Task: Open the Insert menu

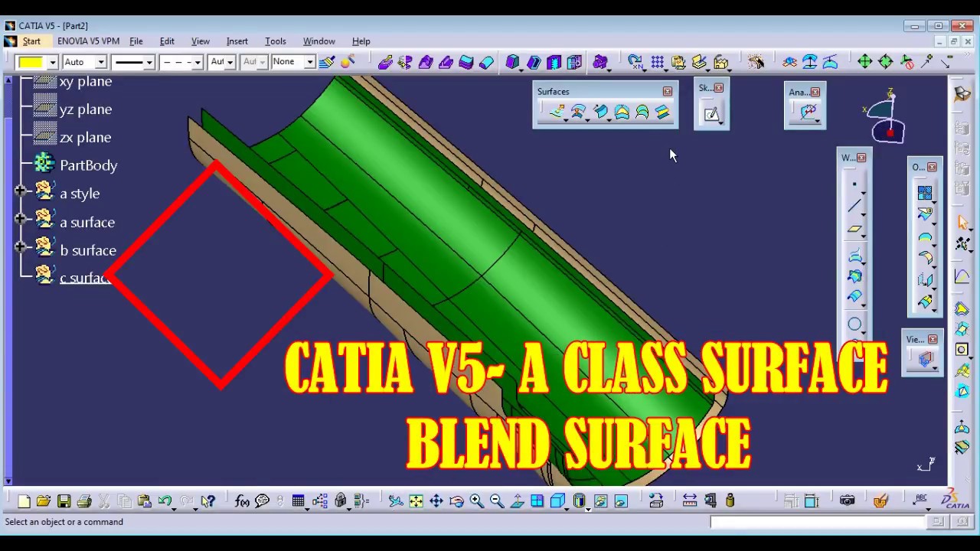Action: coord(237,41)
